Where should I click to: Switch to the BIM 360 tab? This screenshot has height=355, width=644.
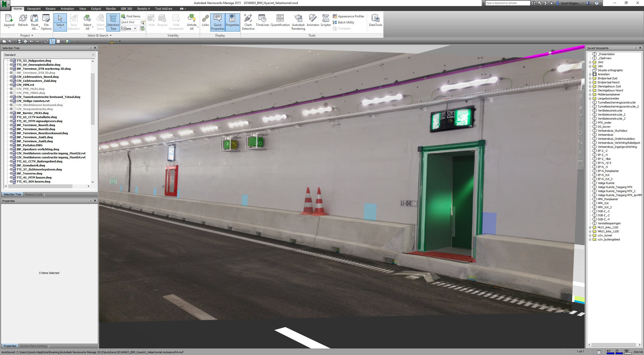click(x=127, y=9)
